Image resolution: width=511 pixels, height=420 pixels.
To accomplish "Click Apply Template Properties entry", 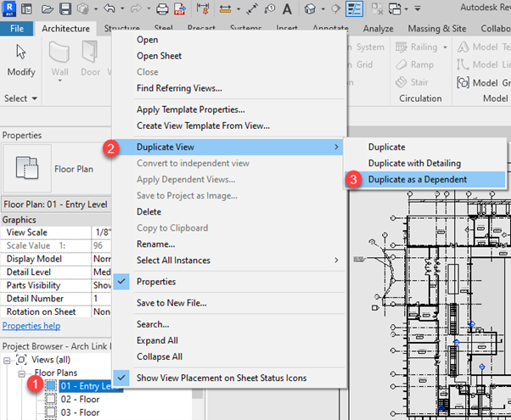I will coord(229,109).
